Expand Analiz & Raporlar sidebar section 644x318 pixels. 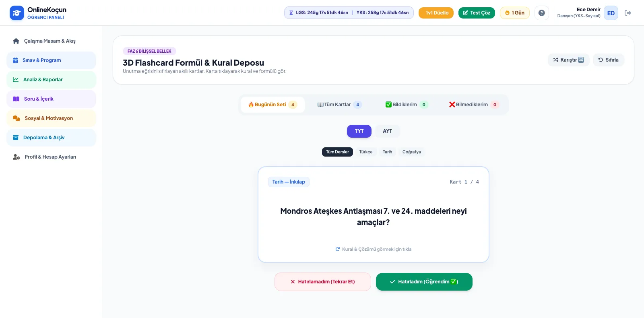(51, 80)
